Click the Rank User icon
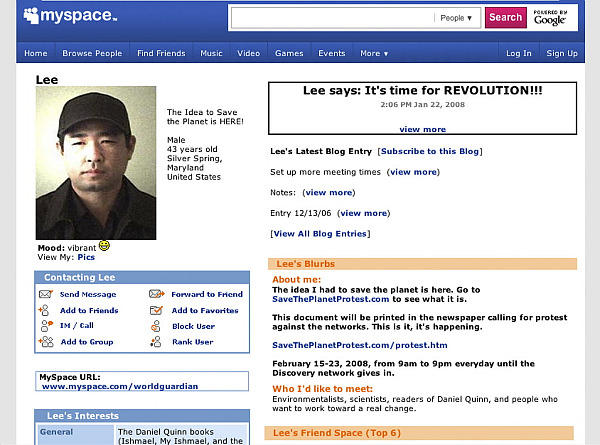The image size is (600, 445). point(157,342)
